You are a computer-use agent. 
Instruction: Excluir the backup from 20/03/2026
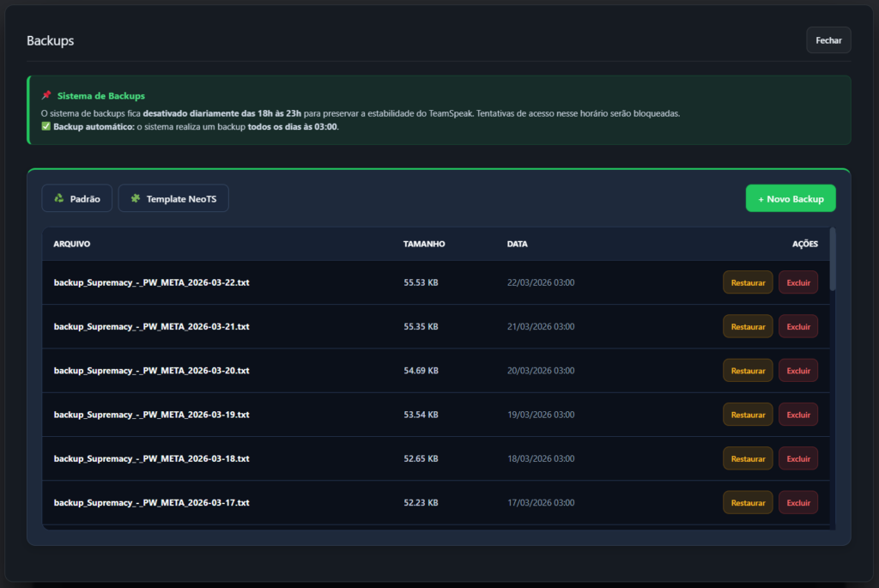click(x=797, y=370)
